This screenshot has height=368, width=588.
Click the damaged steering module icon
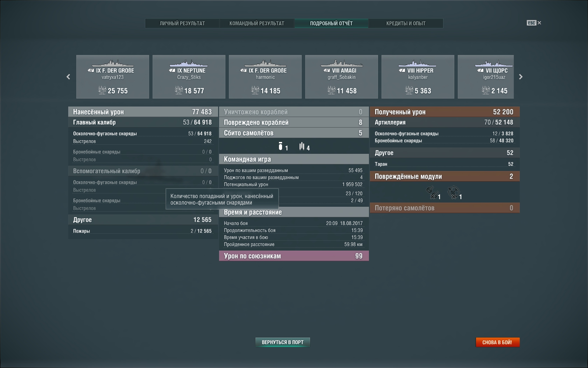point(453,192)
